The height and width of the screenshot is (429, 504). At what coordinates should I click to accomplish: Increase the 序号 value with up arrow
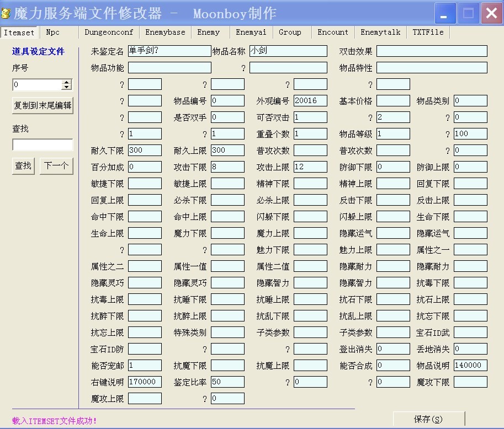click(67, 83)
